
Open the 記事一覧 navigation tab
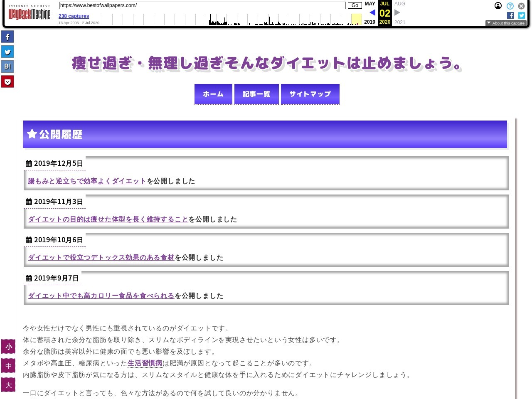click(x=256, y=94)
